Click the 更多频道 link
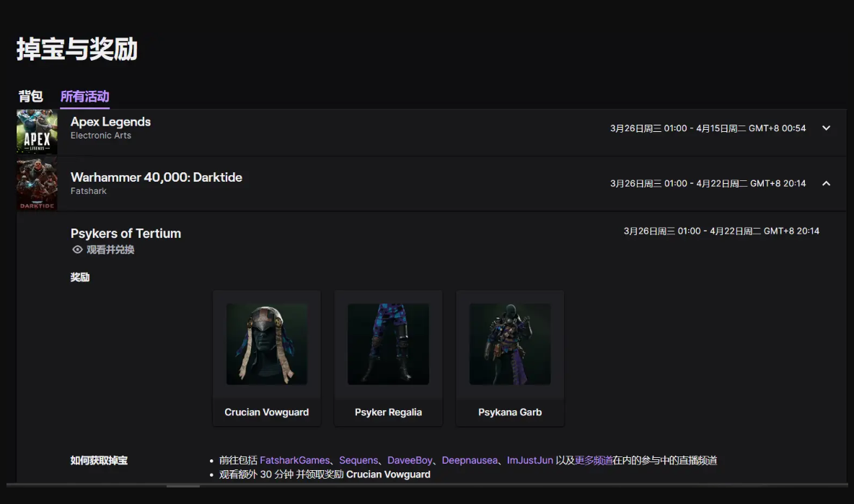The height and width of the screenshot is (504, 854). click(594, 461)
